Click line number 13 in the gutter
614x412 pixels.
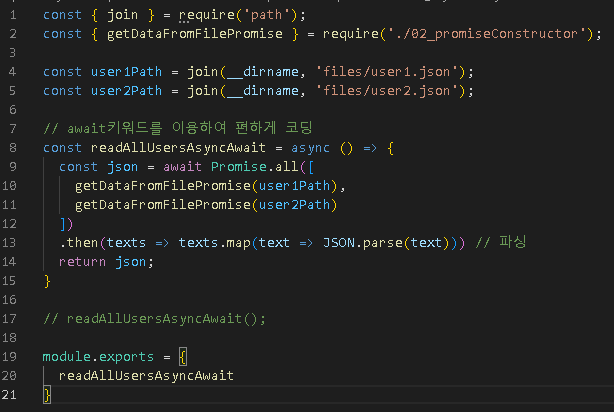(9, 243)
